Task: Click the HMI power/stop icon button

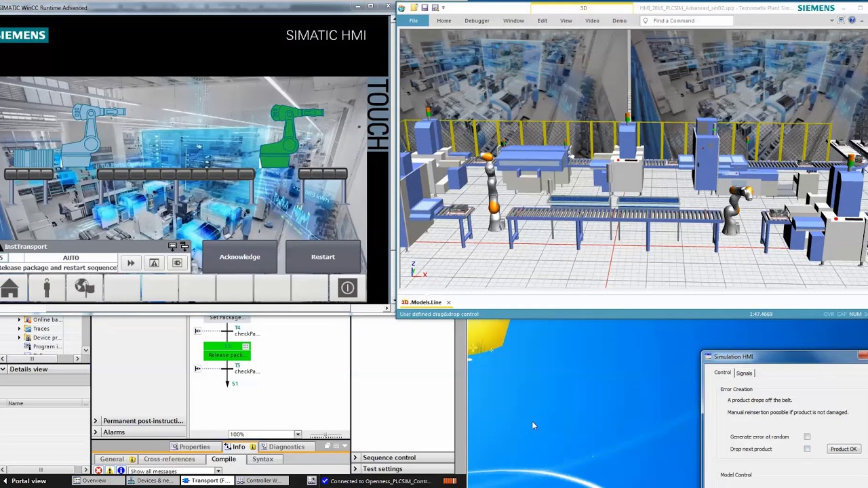Action: [347, 288]
